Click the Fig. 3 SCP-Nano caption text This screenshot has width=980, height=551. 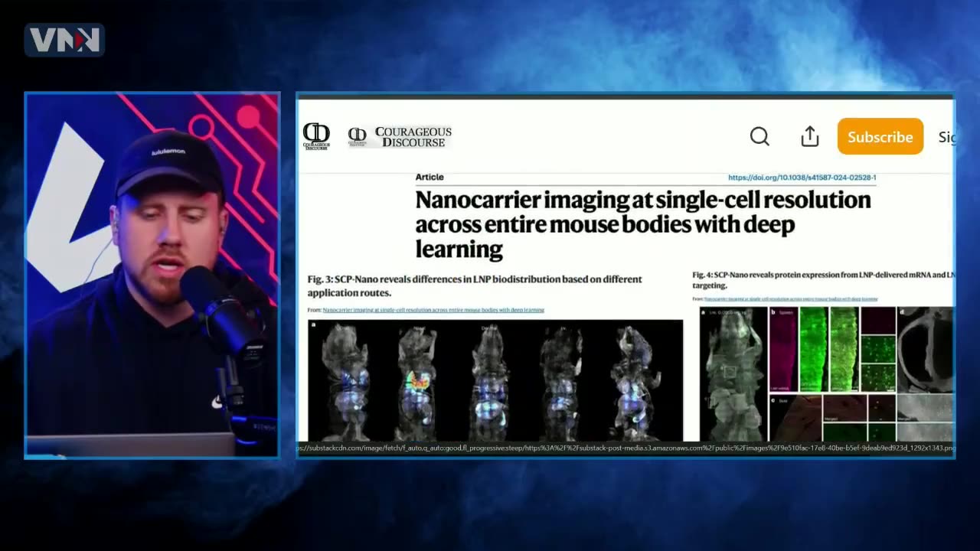point(475,285)
